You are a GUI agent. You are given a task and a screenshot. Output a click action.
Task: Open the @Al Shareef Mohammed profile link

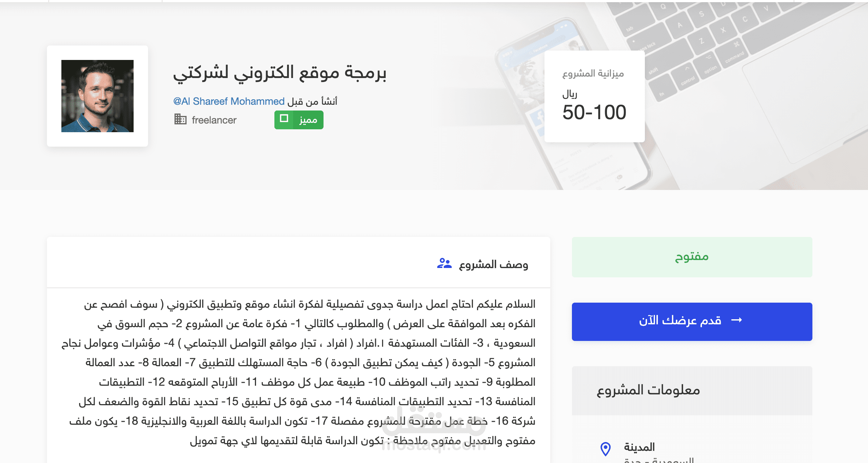[229, 101]
